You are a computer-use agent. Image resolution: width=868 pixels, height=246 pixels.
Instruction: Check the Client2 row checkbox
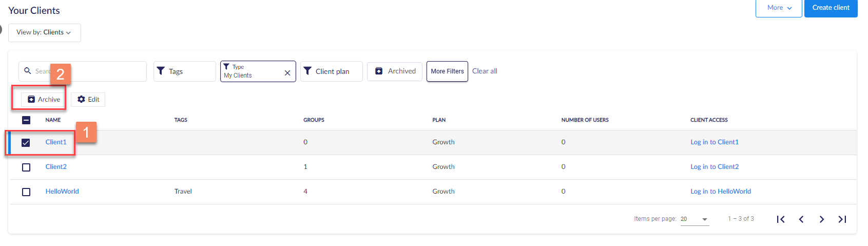tap(26, 167)
